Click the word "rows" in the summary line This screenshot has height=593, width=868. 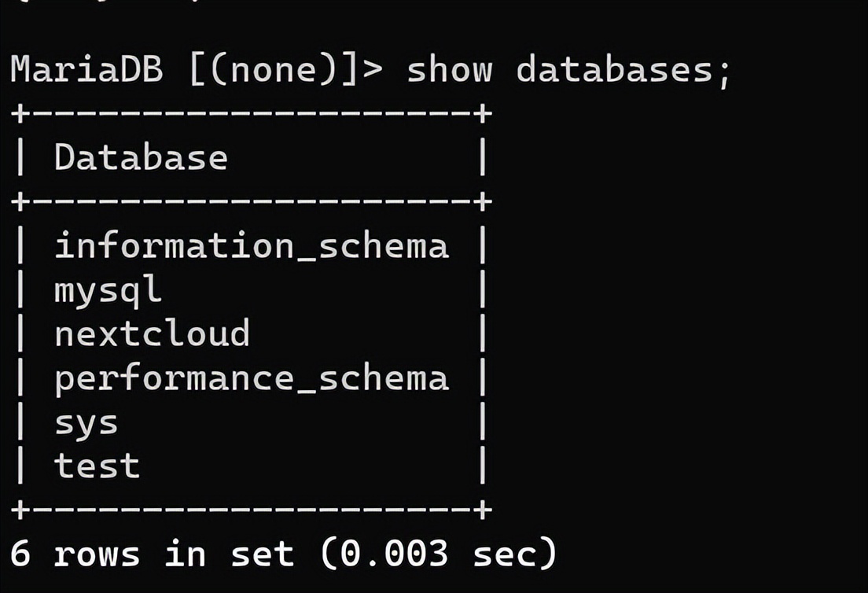pos(97,554)
